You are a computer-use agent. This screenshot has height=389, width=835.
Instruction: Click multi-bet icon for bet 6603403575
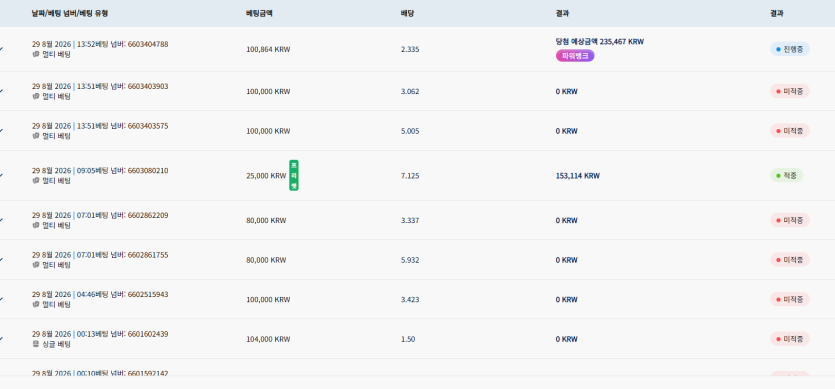pyautogui.click(x=36, y=136)
